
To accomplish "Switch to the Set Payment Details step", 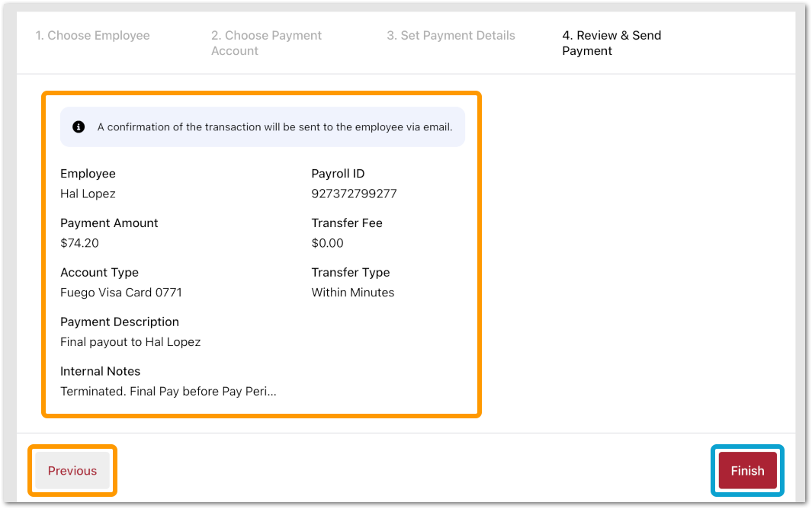I will pos(451,36).
